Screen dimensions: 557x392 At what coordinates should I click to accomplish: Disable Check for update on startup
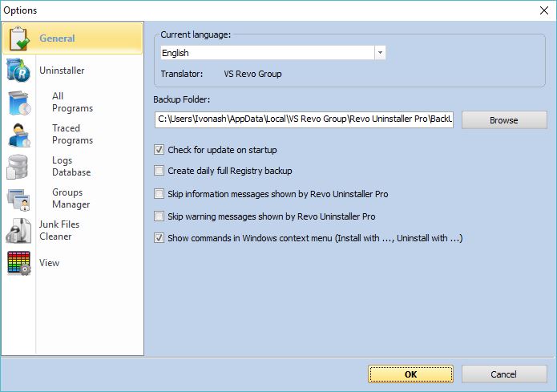click(159, 150)
